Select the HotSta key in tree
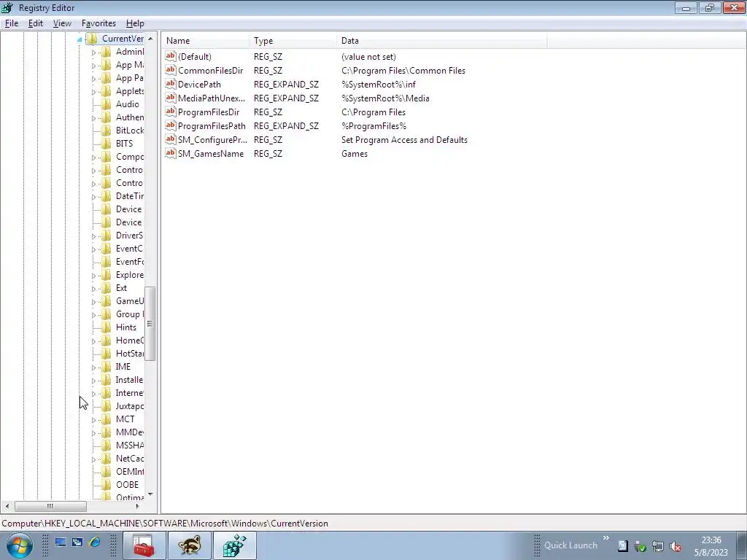747x560 pixels. (x=130, y=354)
